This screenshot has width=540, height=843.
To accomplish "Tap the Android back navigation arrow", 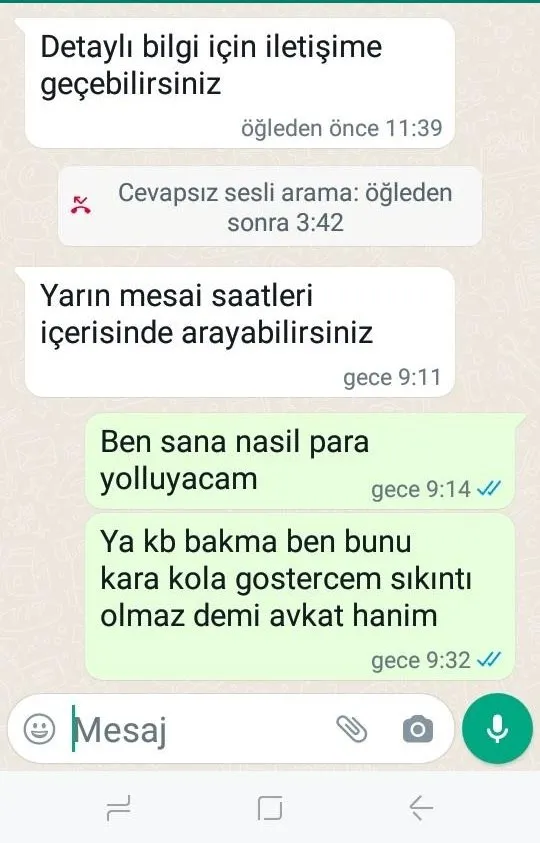I will pos(421,808).
